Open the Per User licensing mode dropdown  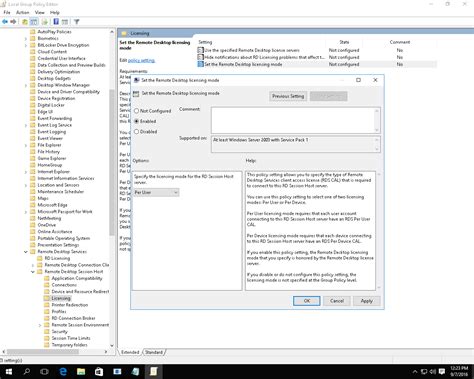pyautogui.click(x=156, y=192)
